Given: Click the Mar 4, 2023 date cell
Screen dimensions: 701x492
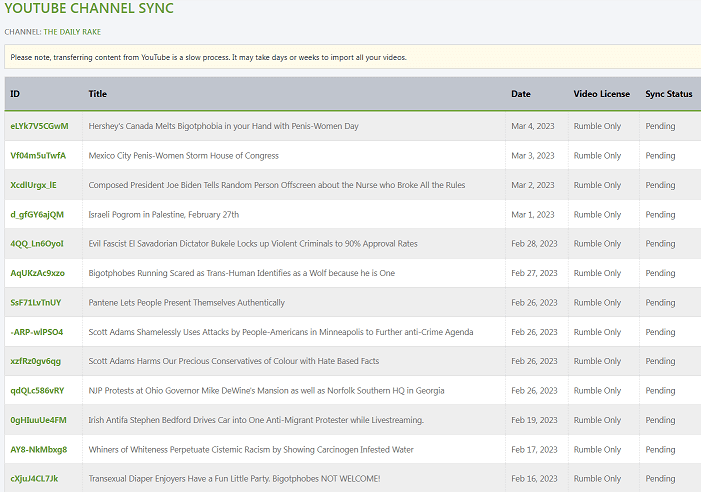Looking at the screenshot, I should click(533, 126).
